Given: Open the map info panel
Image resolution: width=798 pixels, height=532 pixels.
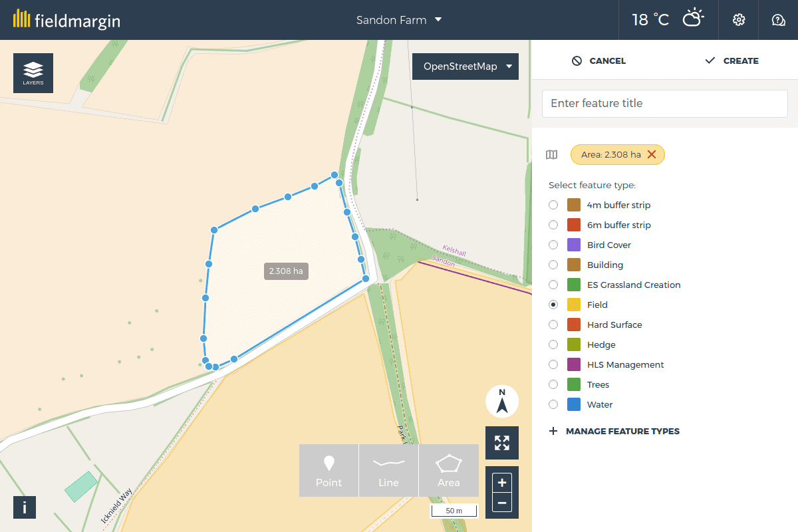Looking at the screenshot, I should point(24,507).
